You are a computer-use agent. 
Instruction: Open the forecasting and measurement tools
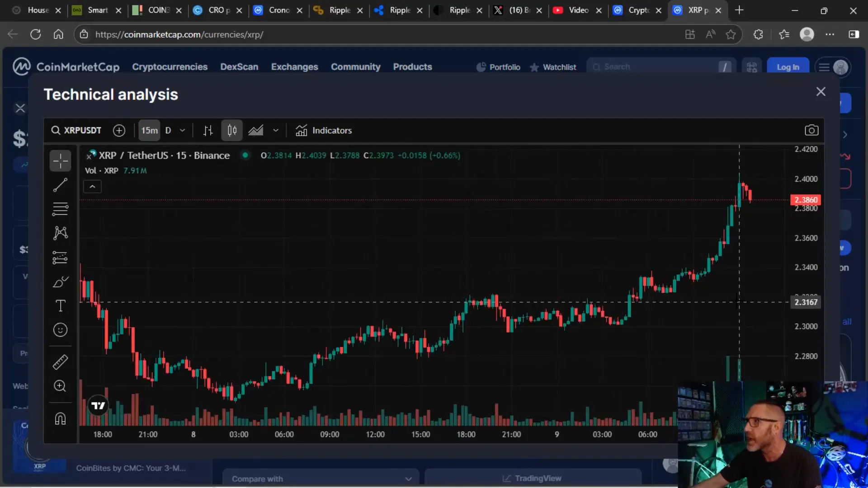[60, 258]
